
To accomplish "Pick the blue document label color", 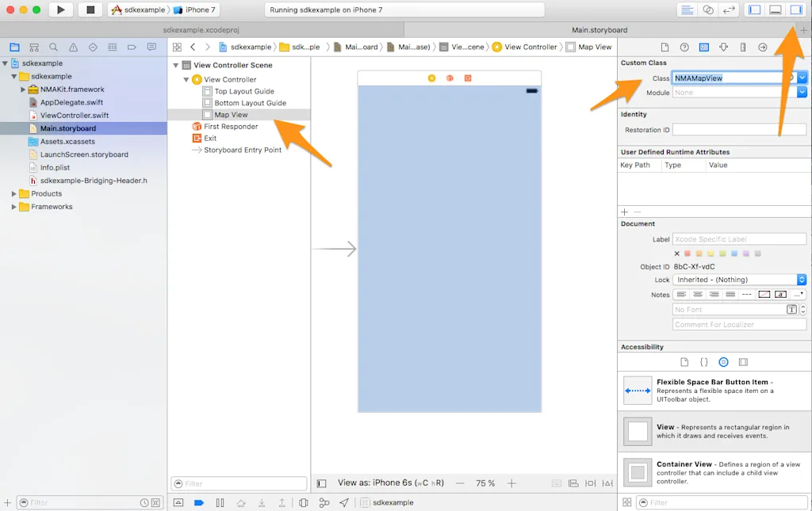I will pyautogui.click(x=734, y=254).
